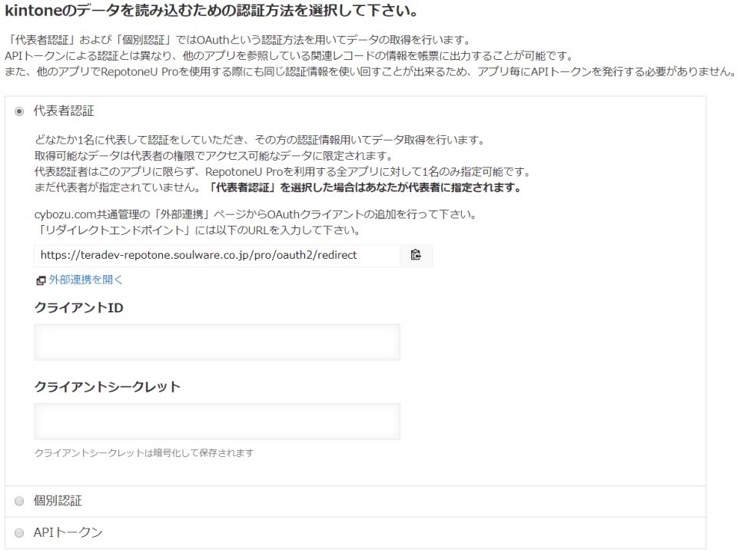Choose the APIトークン radio option

[x=19, y=533]
